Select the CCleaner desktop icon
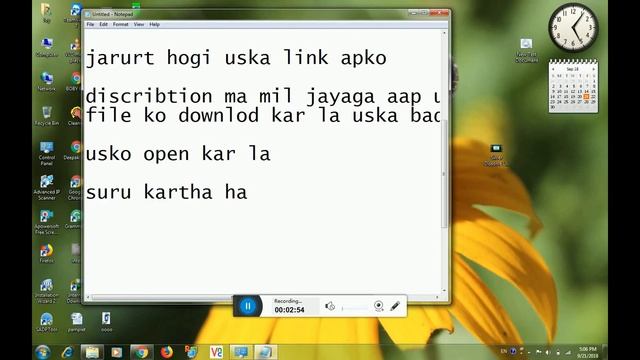640x360 pixels. pyautogui.click(x=75, y=116)
